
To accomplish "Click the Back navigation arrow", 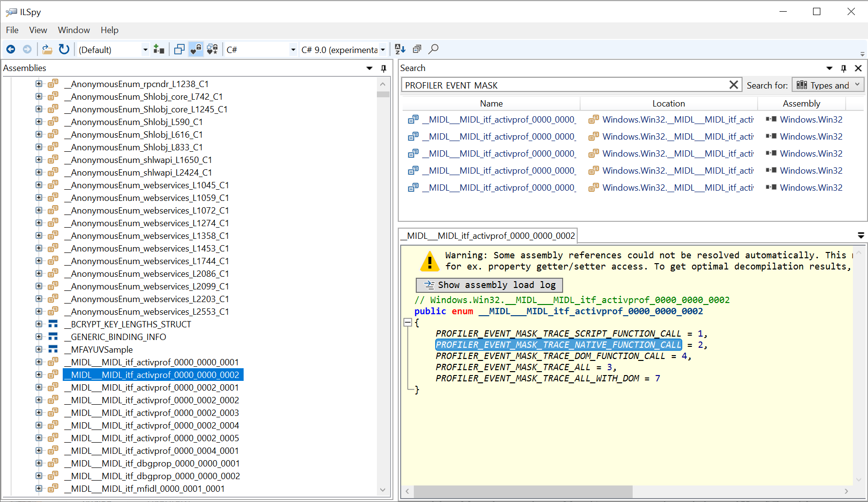I will point(11,49).
